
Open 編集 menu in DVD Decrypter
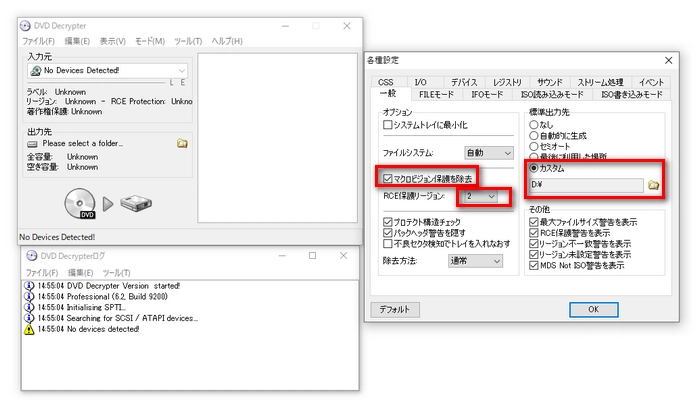(77, 41)
